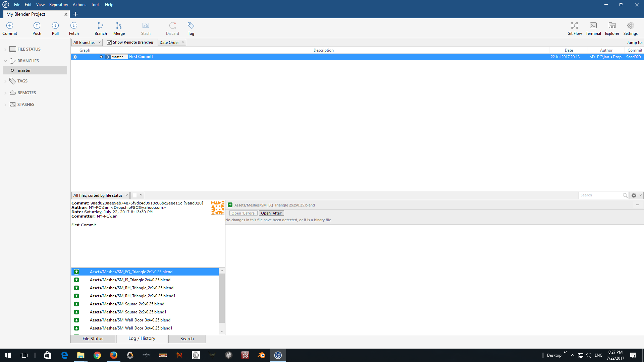Open the Repository menu

(58, 5)
